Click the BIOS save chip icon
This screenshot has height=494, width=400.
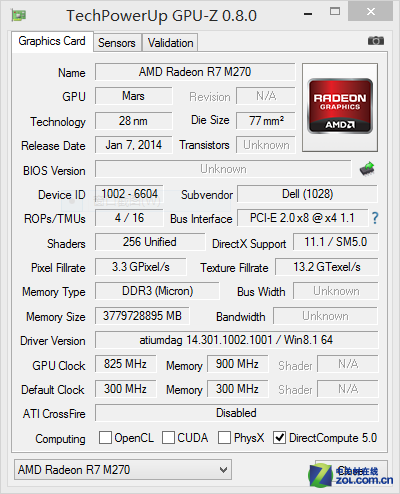pos(367,169)
